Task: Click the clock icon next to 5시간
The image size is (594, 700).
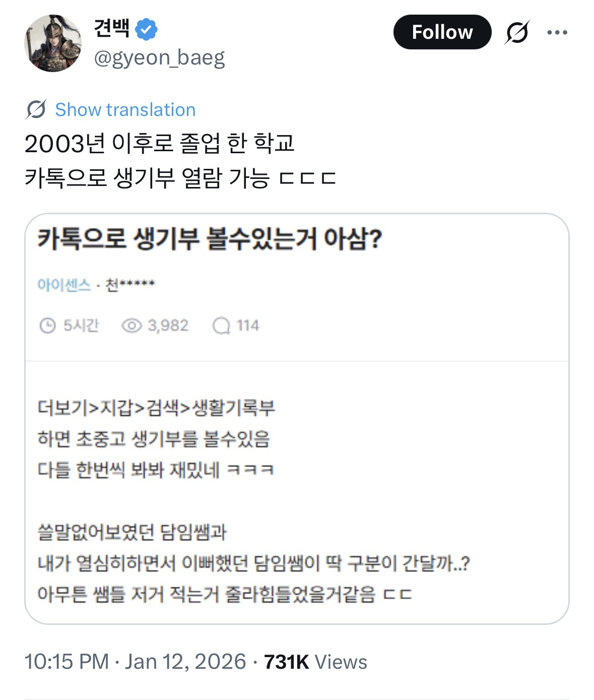Action: click(x=47, y=326)
